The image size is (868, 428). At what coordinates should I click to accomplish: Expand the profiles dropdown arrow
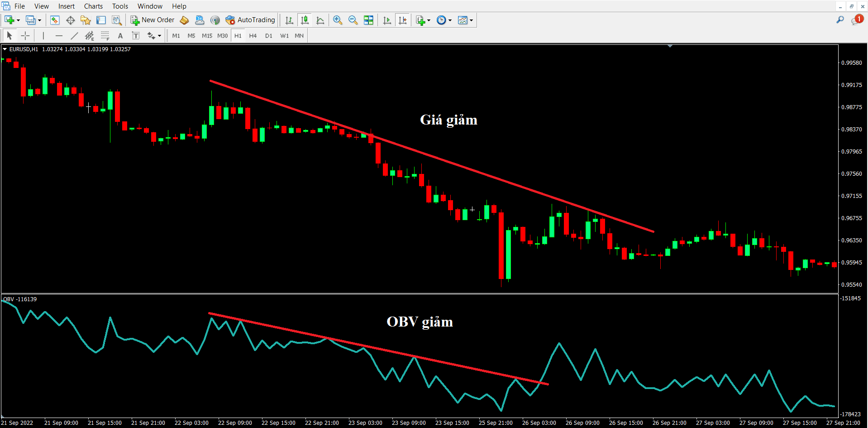40,20
